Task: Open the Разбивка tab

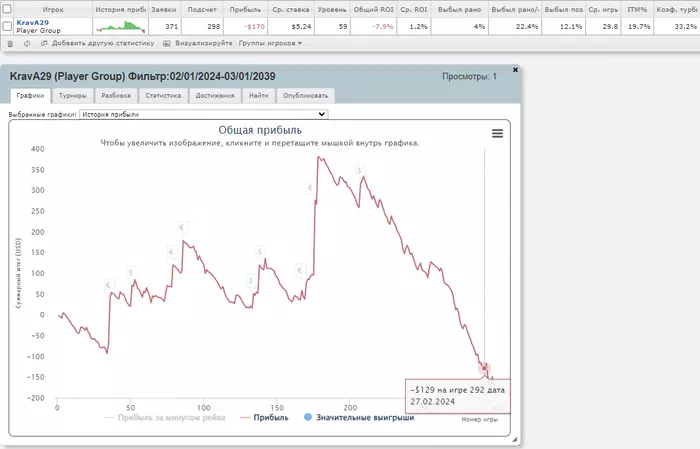Action: [x=116, y=96]
